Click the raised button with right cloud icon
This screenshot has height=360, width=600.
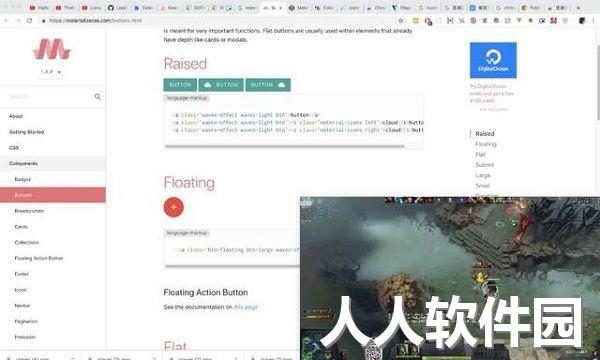[x=268, y=85]
